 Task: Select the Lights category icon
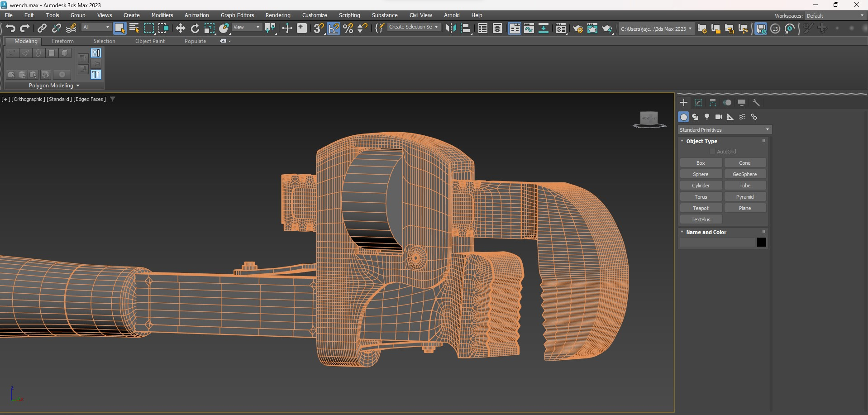click(x=707, y=117)
